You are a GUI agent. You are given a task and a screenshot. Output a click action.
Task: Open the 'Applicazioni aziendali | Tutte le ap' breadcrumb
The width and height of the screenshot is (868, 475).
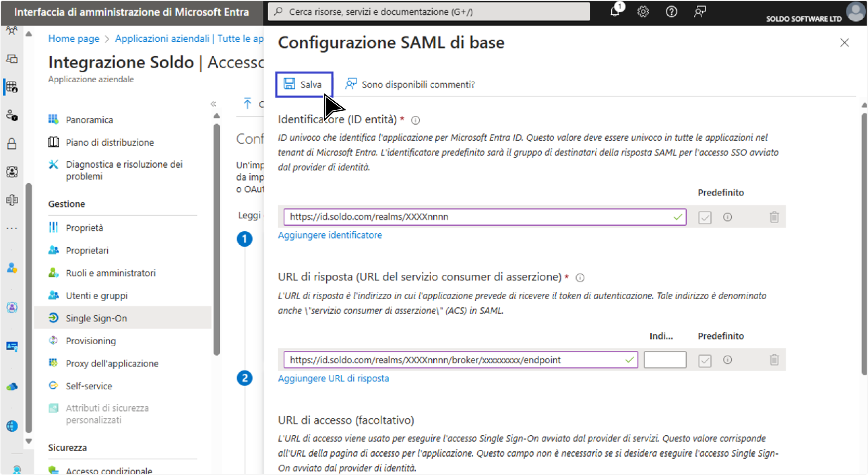tap(189, 39)
